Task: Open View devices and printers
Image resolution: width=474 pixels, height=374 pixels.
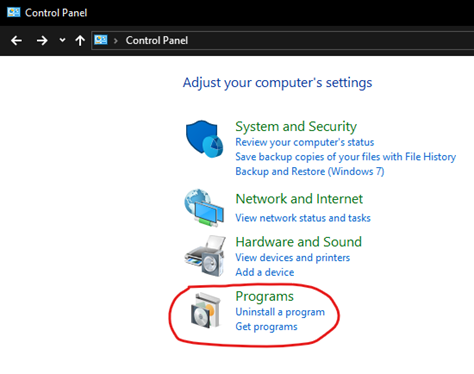Action: [293, 258]
